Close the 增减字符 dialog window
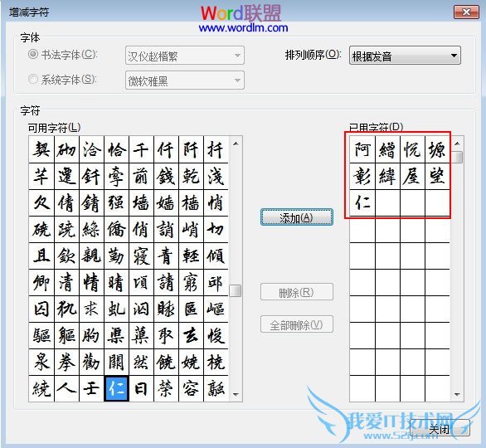This screenshot has height=448, width=486. [466, 12]
